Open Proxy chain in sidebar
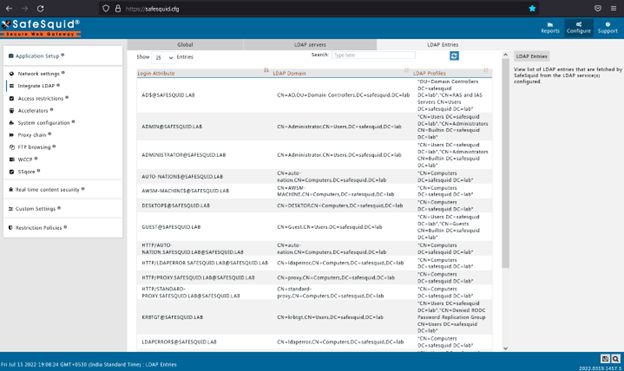The height and width of the screenshot is (371, 624). tap(32, 135)
